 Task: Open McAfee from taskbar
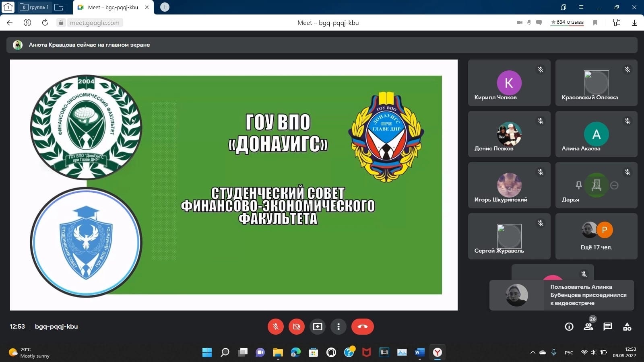coord(367,352)
